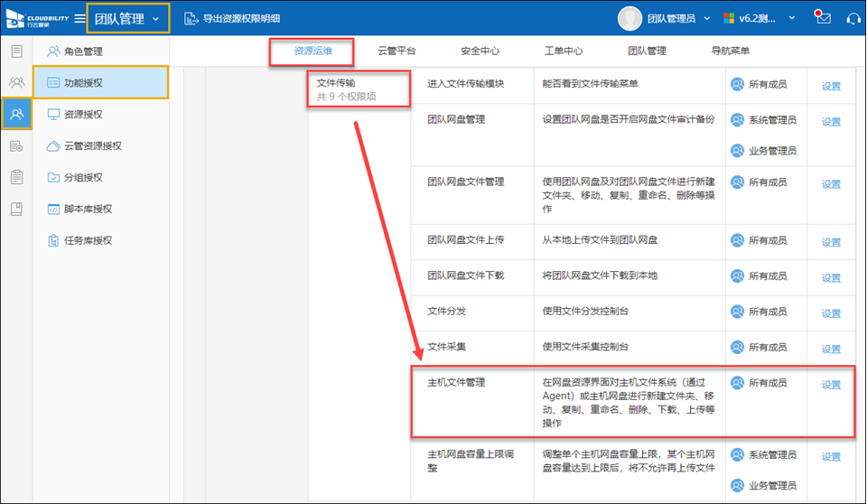Click the book icon in left rail
This screenshot has height=504, width=867.
16,209
